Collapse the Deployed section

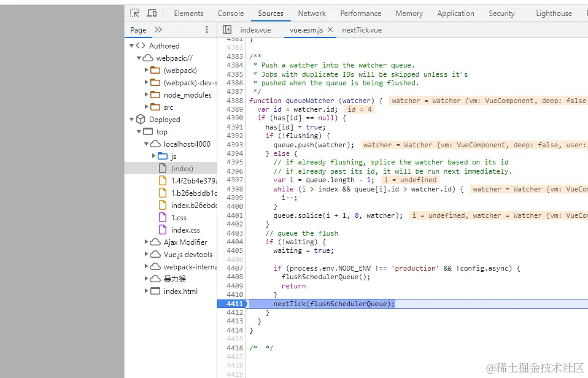coord(131,119)
